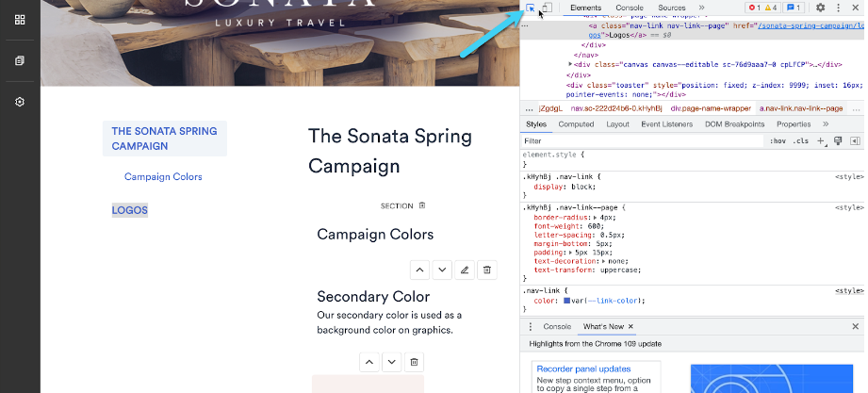The width and height of the screenshot is (868, 393).
Task: Edit Campaign Colors block with pencil icon
Action: (465, 270)
